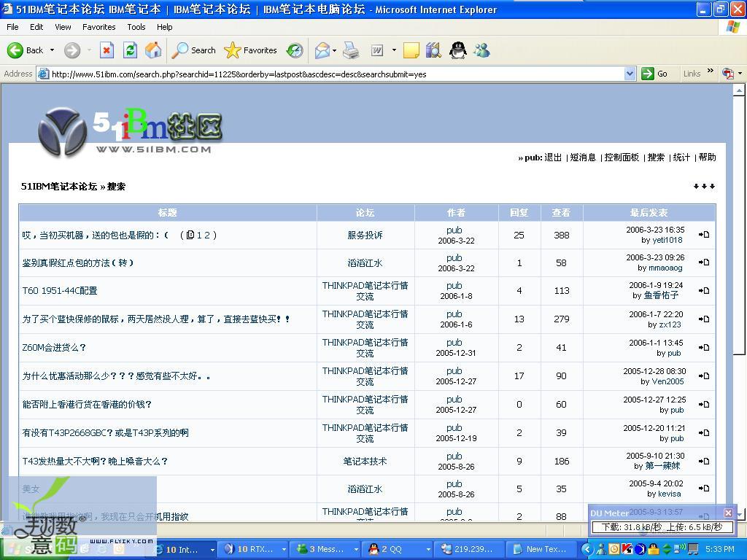Viewport: 747px width, 560px height.
Task: Click the Forward arrow button
Action: [72, 50]
